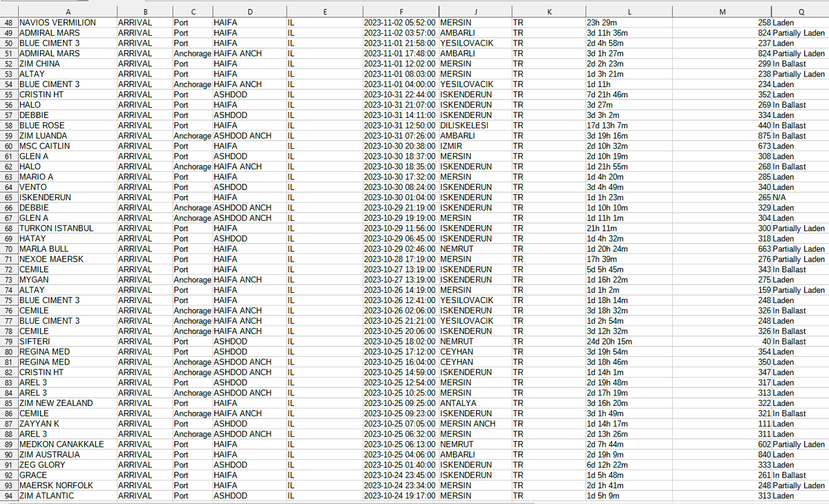
Task: Select the MEDKON CANAKKALE cell
Action: point(67,445)
